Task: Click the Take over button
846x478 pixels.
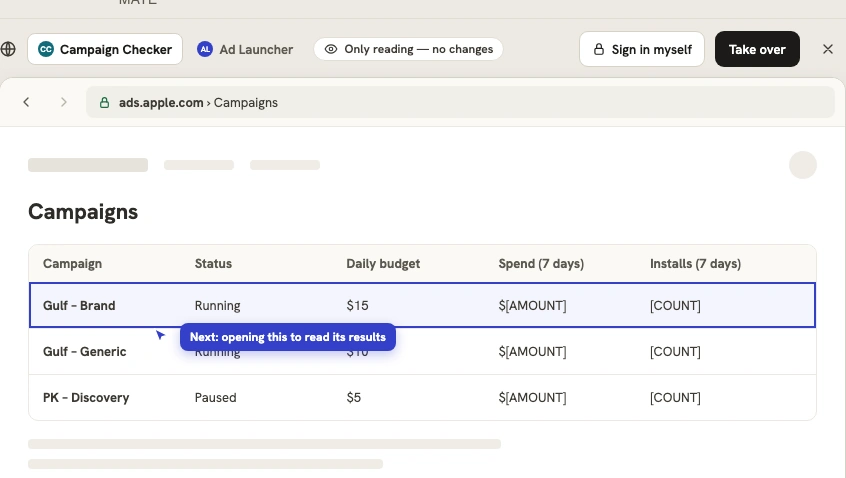Action: point(757,49)
